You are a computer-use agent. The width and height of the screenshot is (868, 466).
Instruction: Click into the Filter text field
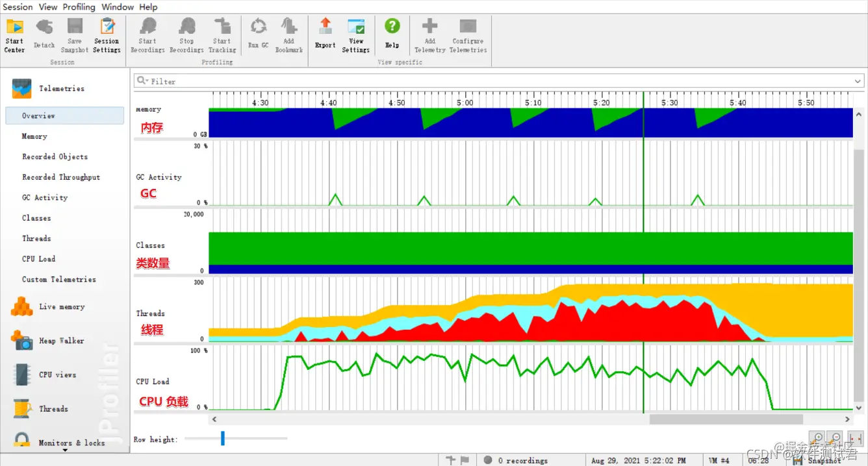[x=498, y=81]
